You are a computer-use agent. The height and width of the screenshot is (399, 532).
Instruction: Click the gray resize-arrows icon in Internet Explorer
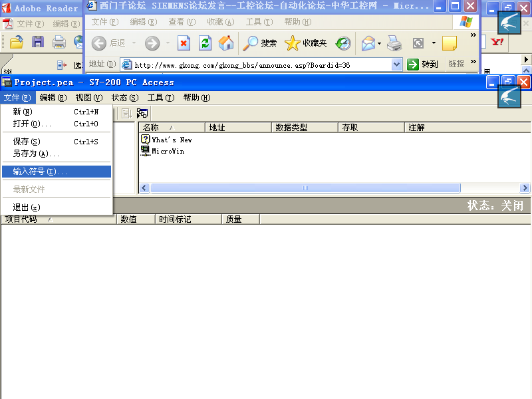click(x=418, y=43)
